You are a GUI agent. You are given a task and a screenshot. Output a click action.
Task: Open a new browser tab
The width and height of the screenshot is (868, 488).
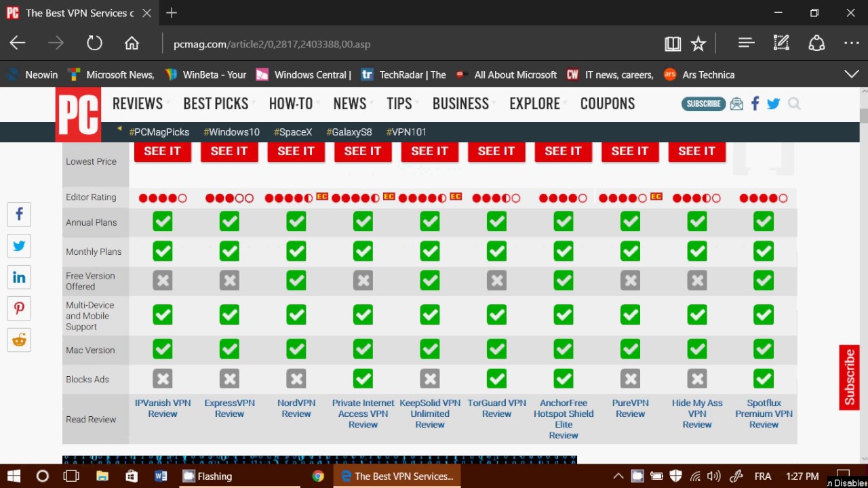click(x=172, y=13)
